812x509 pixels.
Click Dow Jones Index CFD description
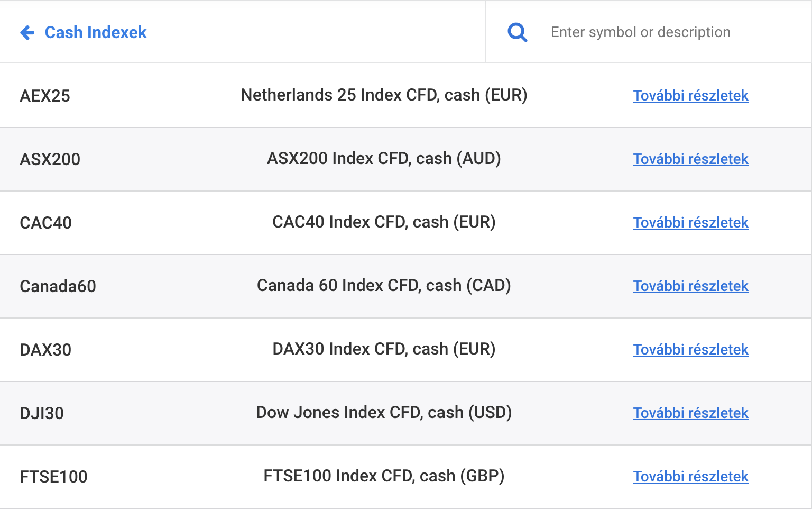(x=384, y=413)
